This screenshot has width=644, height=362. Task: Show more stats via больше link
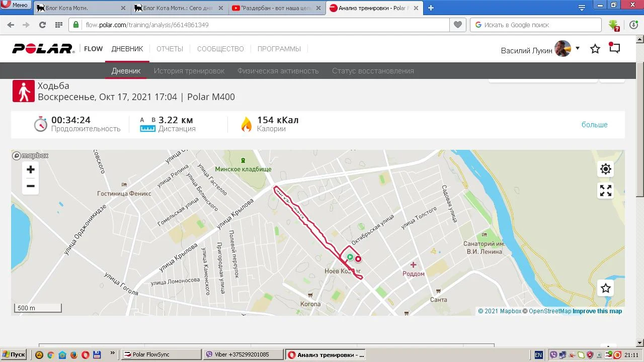(595, 125)
